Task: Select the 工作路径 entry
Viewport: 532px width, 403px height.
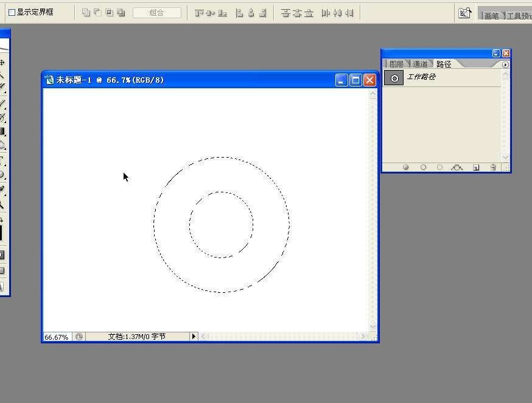Action: [x=422, y=77]
